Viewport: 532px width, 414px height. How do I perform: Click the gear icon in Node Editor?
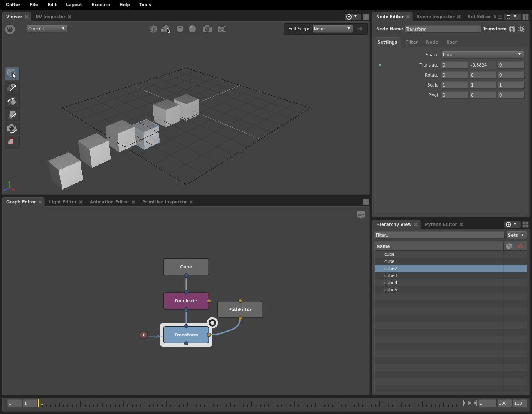(x=522, y=29)
